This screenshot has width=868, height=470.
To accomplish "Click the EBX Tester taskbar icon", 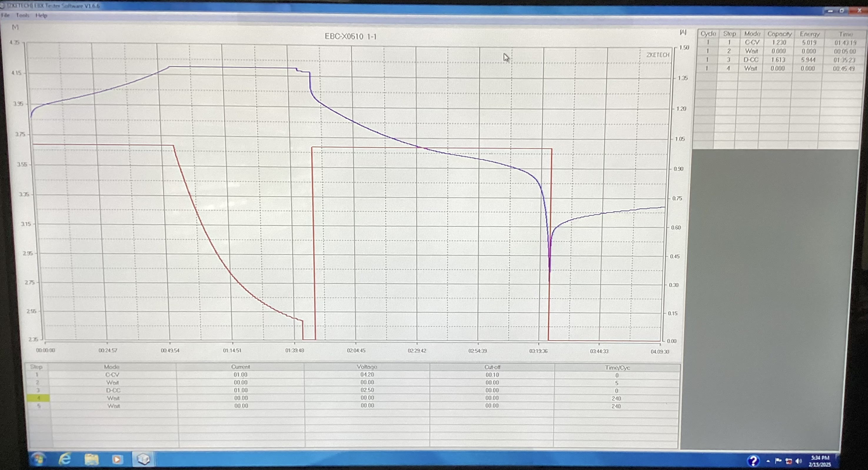I will click(x=143, y=459).
